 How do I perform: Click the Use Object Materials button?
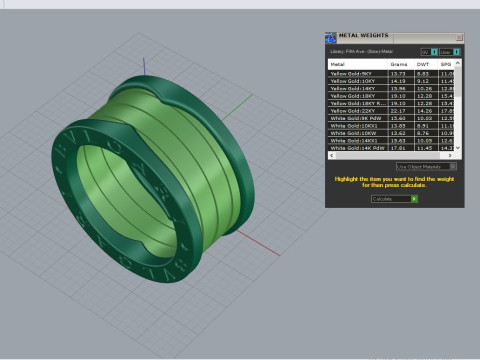[x=426, y=166]
